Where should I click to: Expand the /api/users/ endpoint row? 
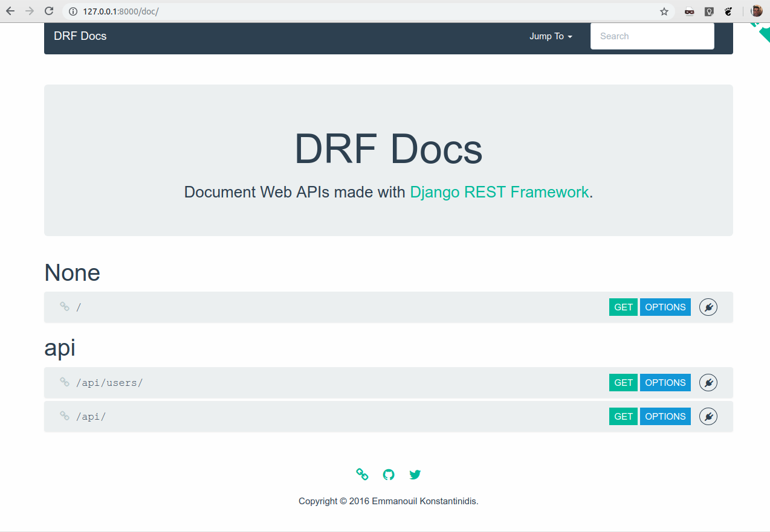(389, 383)
